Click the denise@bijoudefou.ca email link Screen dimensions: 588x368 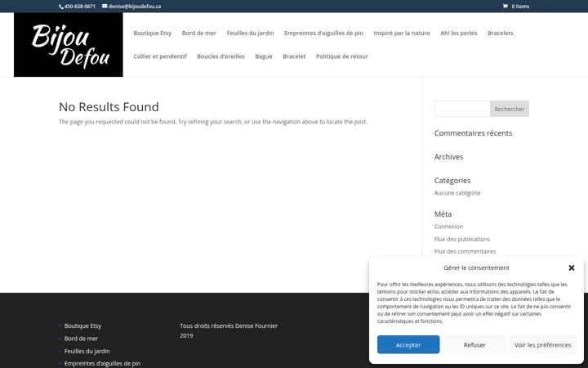click(x=135, y=7)
